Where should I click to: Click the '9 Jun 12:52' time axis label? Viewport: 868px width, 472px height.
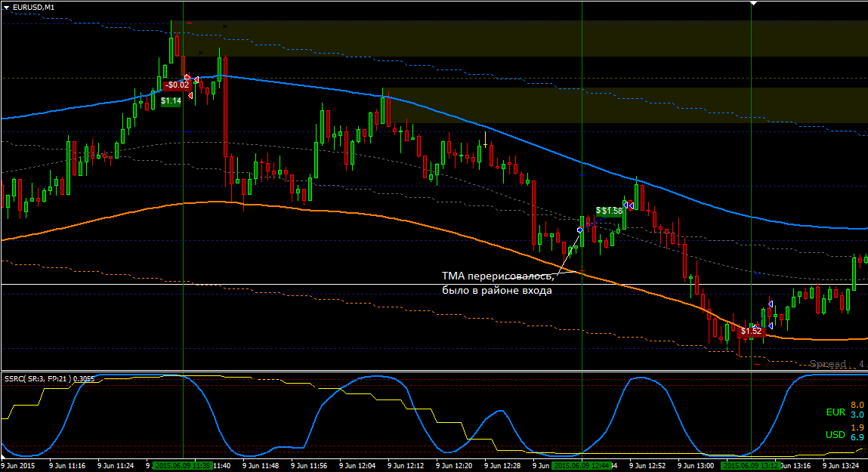pyautogui.click(x=647, y=466)
